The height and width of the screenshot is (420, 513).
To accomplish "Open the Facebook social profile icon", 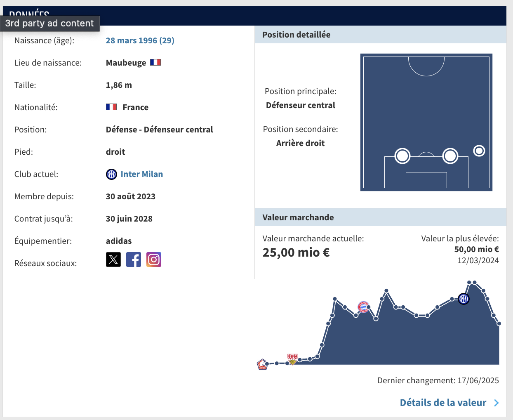I will tap(134, 260).
